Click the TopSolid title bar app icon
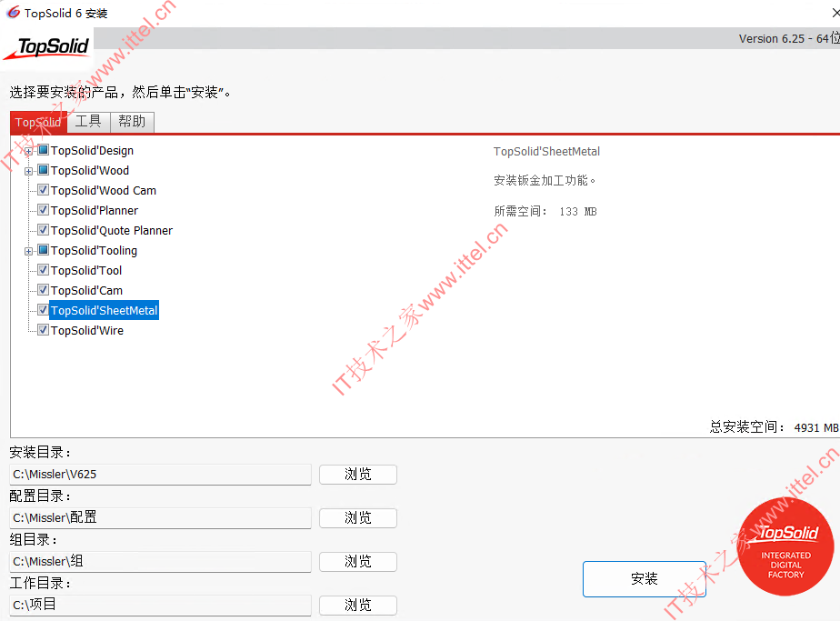The image size is (840, 621). click(x=13, y=13)
